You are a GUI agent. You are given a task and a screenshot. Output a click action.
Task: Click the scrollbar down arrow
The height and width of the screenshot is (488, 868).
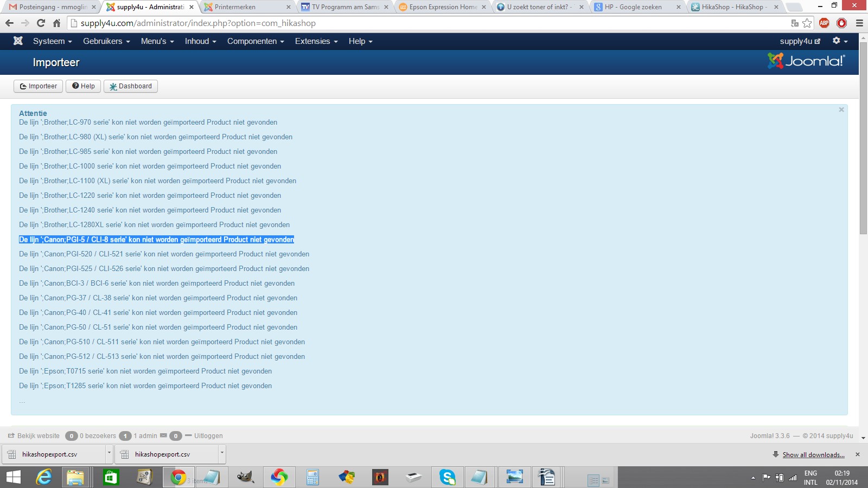click(863, 438)
